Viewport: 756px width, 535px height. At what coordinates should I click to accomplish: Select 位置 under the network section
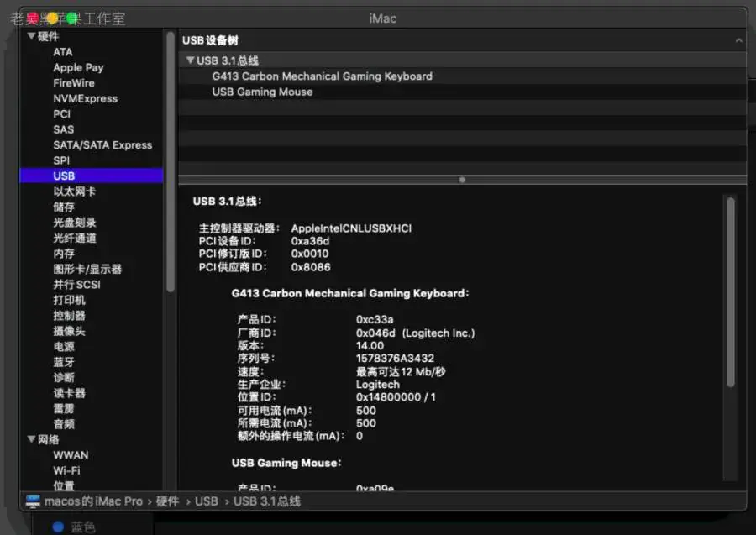(64, 485)
